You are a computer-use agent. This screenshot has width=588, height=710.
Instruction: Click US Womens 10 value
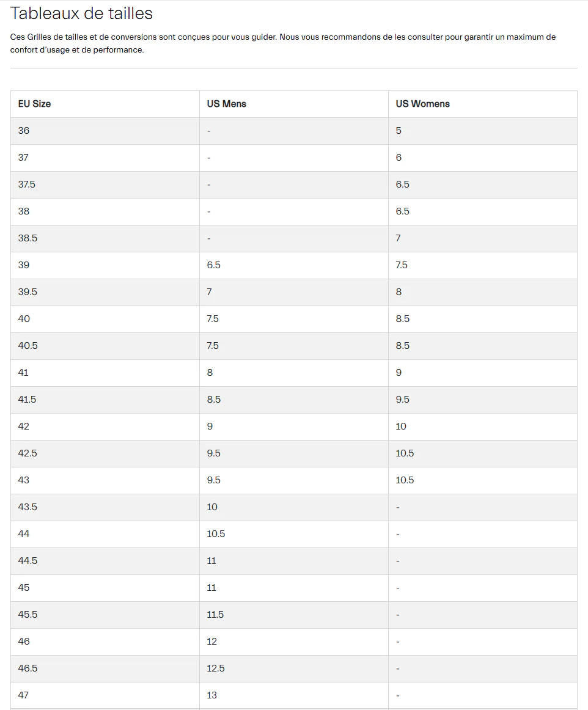(401, 426)
